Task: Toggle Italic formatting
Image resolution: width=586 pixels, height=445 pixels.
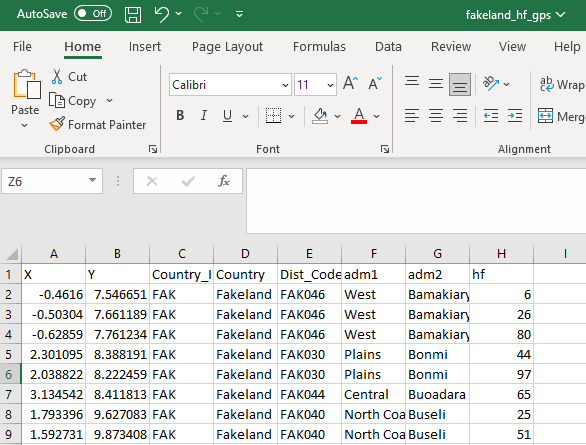Action: pyautogui.click(x=204, y=116)
